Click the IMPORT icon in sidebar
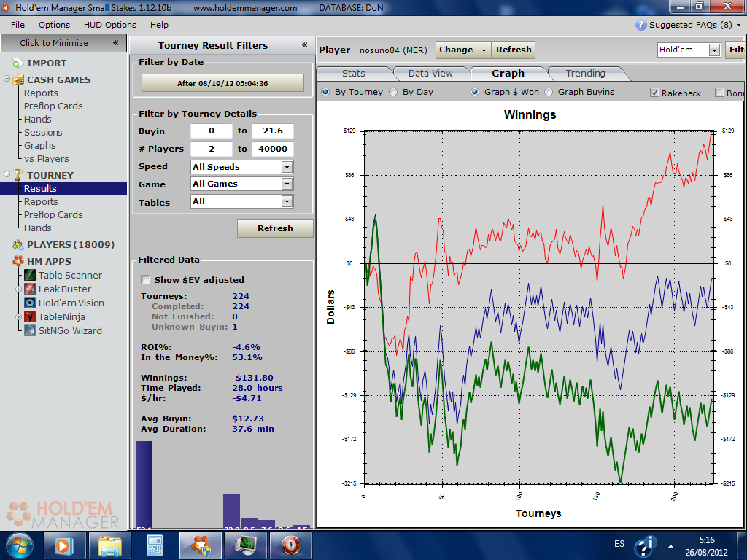The width and height of the screenshot is (747, 560). click(18, 63)
